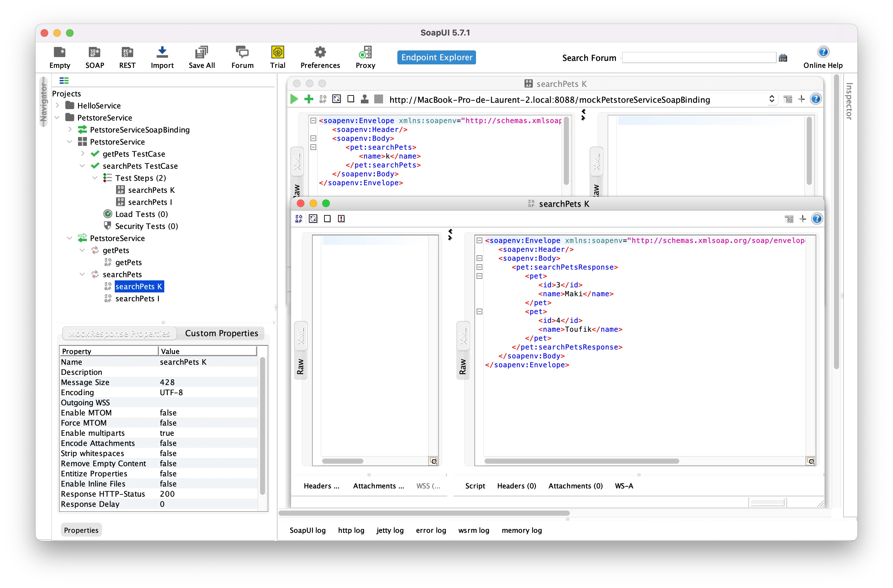Click the Online Help icon
893x588 pixels.
(x=823, y=52)
